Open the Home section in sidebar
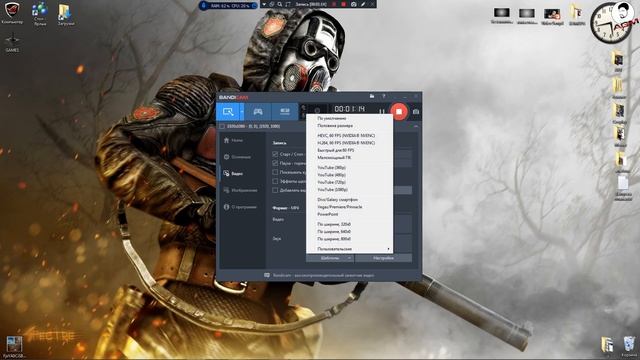The image size is (640, 360). pos(233,140)
